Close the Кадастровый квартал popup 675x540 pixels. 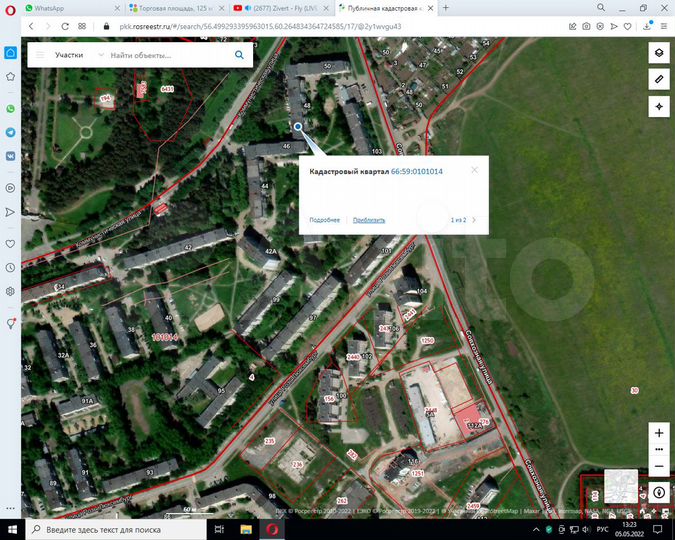tap(474, 170)
